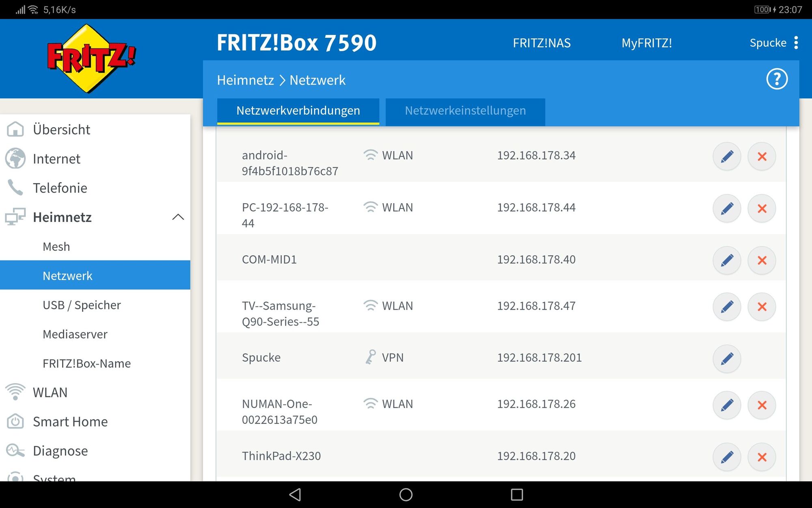Image resolution: width=812 pixels, height=508 pixels.
Task: Tap the Android back navigation button
Action: click(295, 495)
